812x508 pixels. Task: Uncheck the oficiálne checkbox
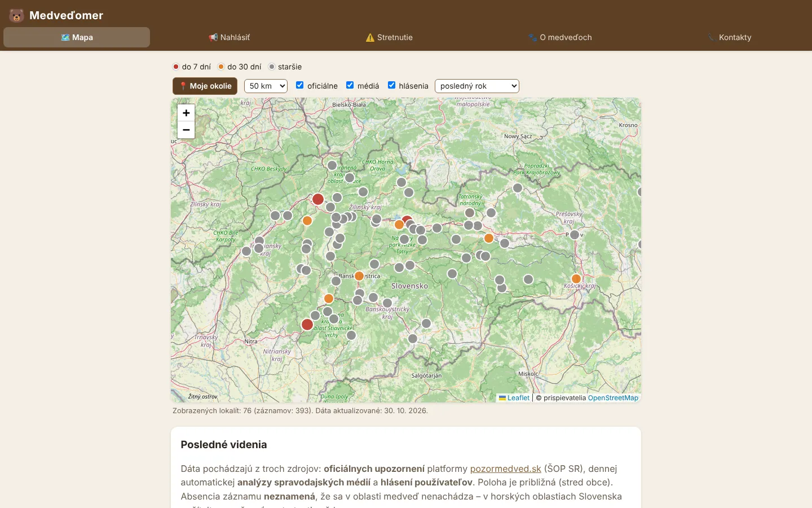point(300,85)
